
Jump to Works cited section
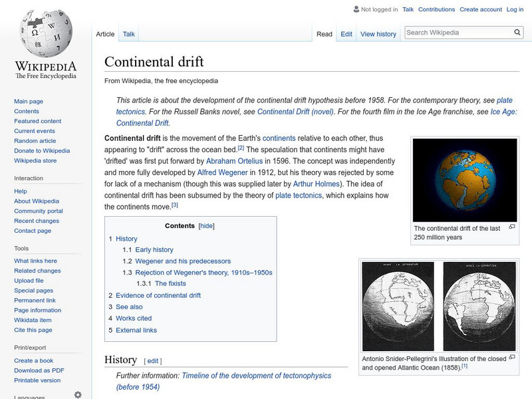coord(134,319)
